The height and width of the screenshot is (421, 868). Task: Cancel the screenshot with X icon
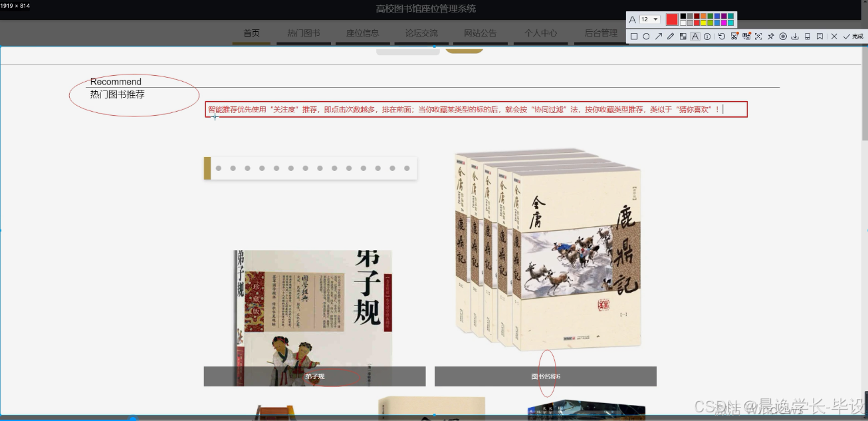click(x=834, y=37)
